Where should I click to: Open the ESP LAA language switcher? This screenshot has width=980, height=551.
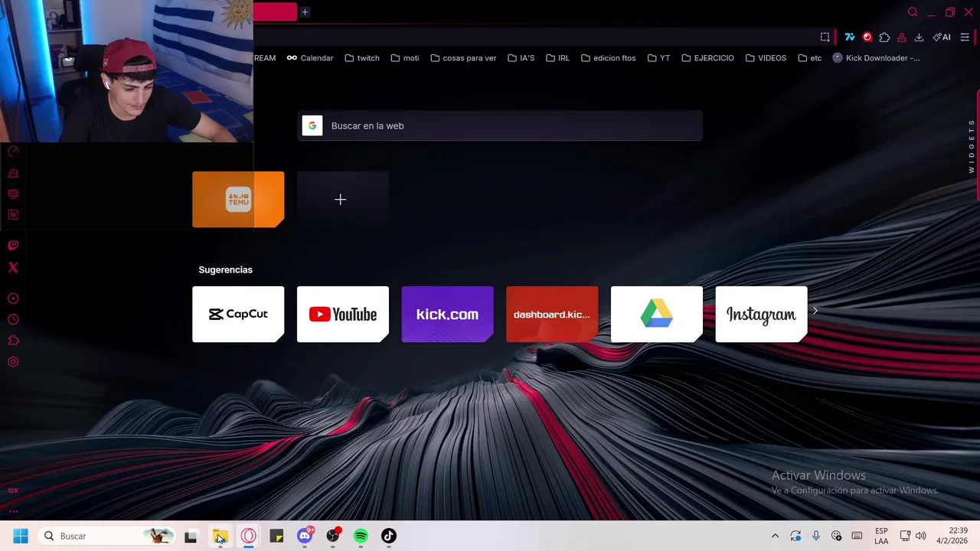[x=881, y=536]
